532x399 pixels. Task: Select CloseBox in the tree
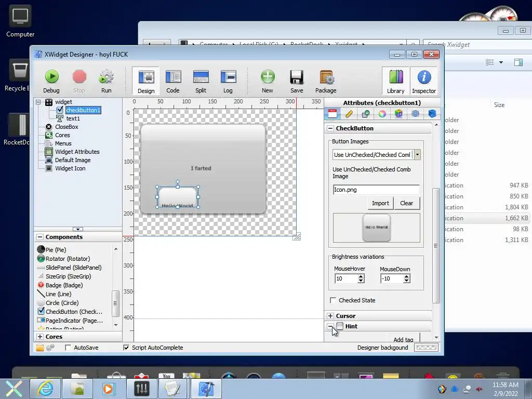pyautogui.click(x=66, y=127)
